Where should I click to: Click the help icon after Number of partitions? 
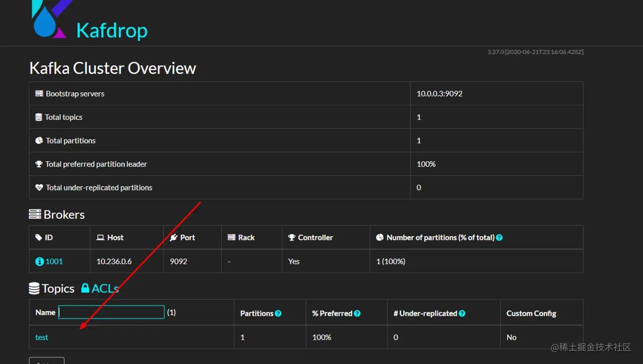click(499, 237)
